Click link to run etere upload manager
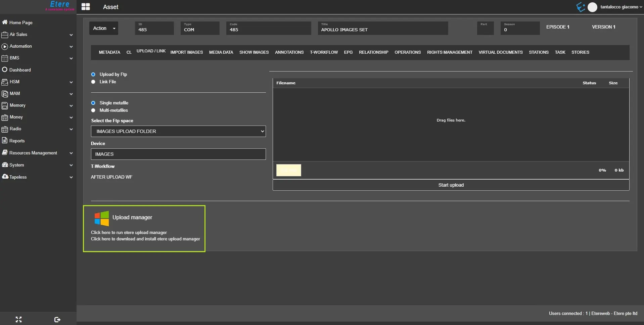 coord(129,232)
